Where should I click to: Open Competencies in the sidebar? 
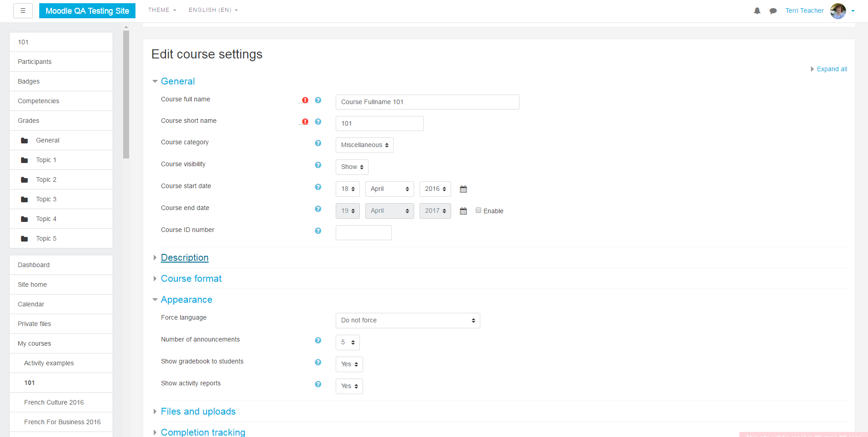(x=61, y=101)
